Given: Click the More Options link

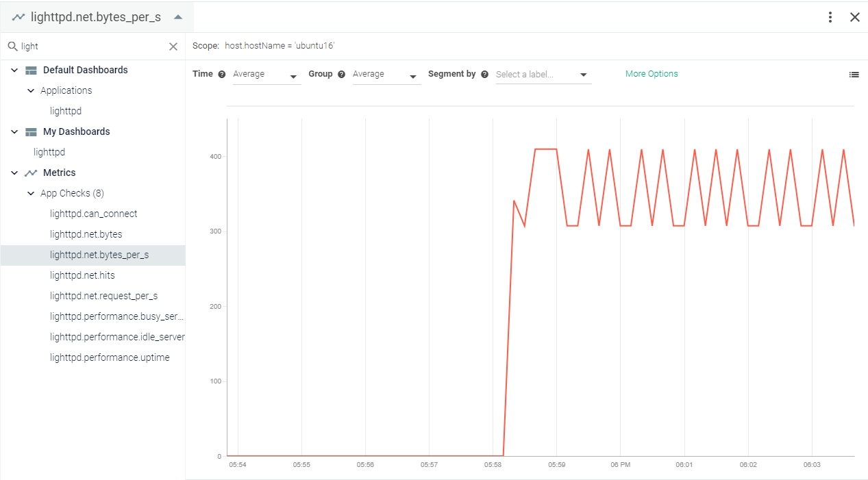Looking at the screenshot, I should [652, 74].
